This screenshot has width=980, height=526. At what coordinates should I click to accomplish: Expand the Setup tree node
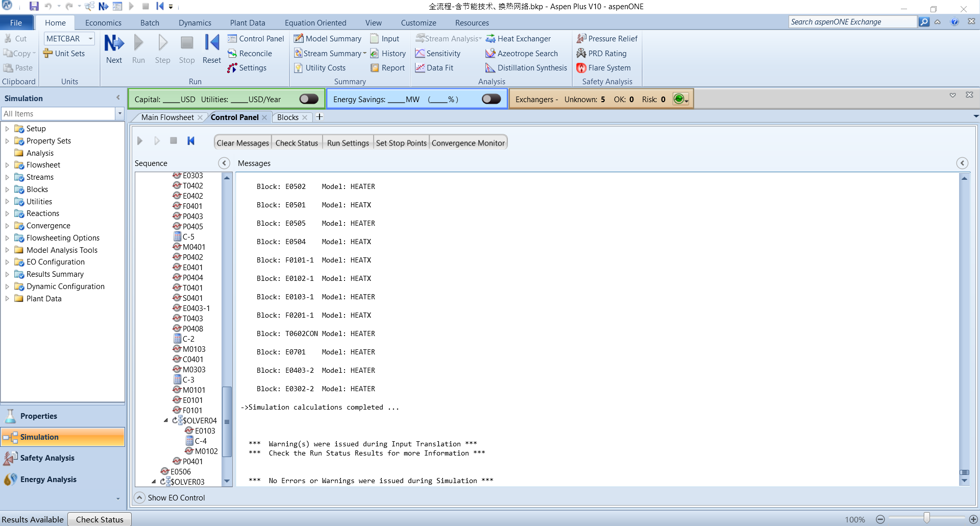click(x=7, y=129)
